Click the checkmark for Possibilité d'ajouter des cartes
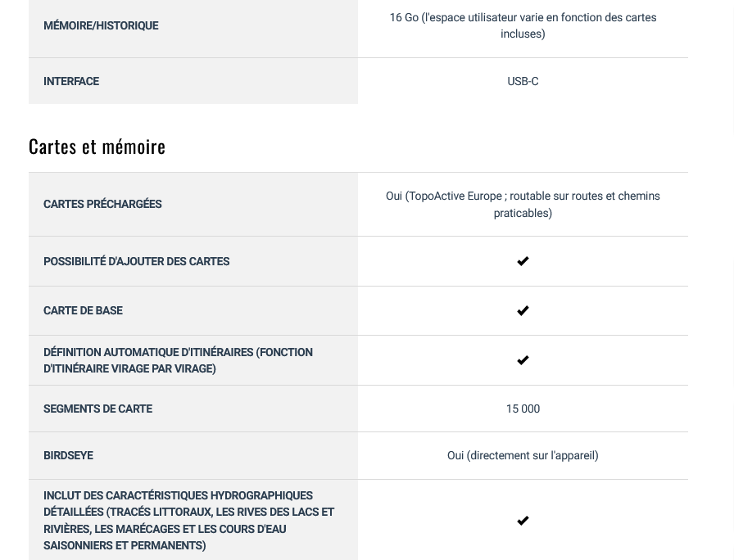 point(523,261)
